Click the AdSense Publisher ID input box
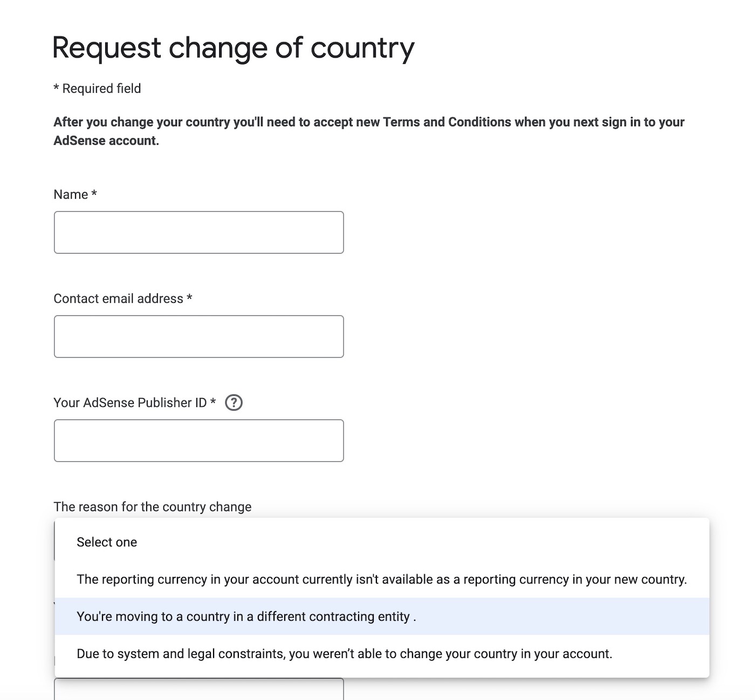The width and height of the screenshot is (755, 700). tap(198, 441)
